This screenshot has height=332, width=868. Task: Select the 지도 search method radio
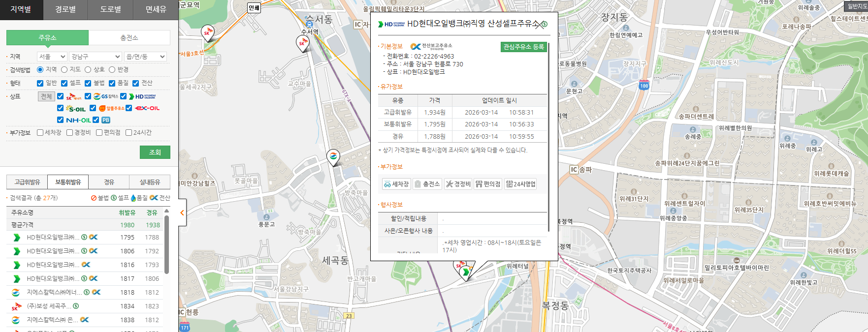[64, 70]
